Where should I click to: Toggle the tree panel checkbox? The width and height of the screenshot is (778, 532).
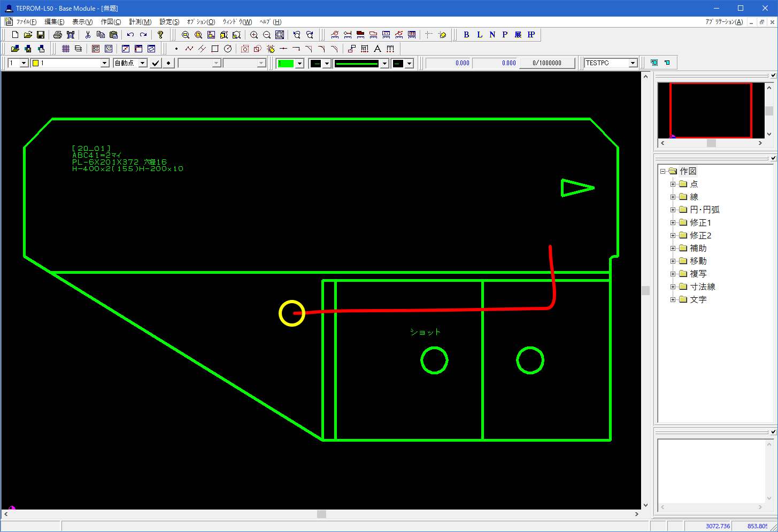(x=773, y=158)
